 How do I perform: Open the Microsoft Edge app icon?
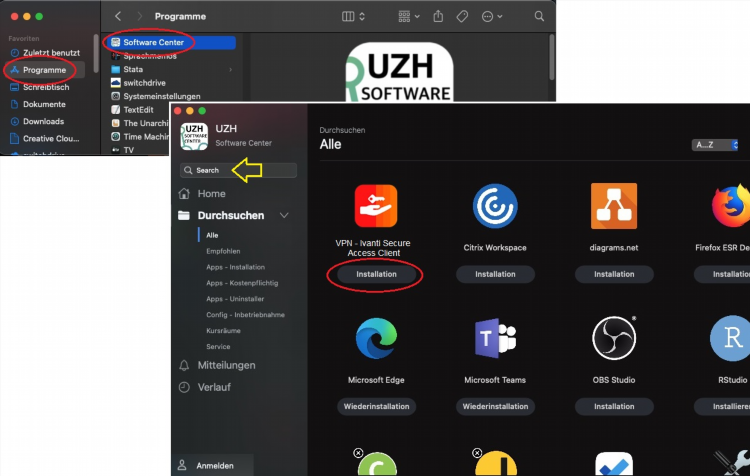coord(376,338)
